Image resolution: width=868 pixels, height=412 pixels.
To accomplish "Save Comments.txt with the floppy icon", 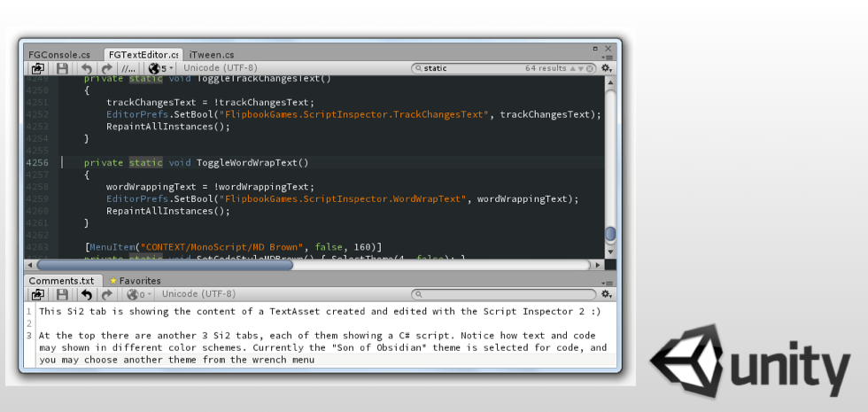I will (x=63, y=294).
